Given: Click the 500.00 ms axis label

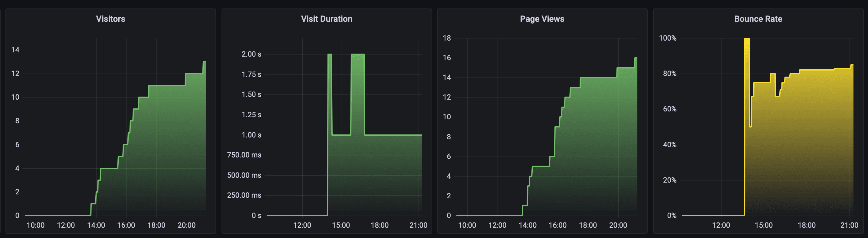Looking at the screenshot, I should pos(244,175).
